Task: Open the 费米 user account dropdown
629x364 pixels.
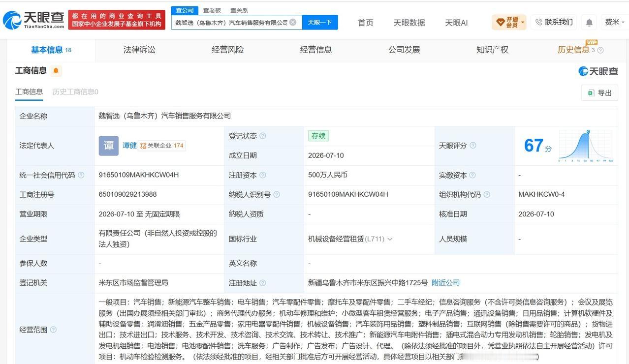Action: 615,22
